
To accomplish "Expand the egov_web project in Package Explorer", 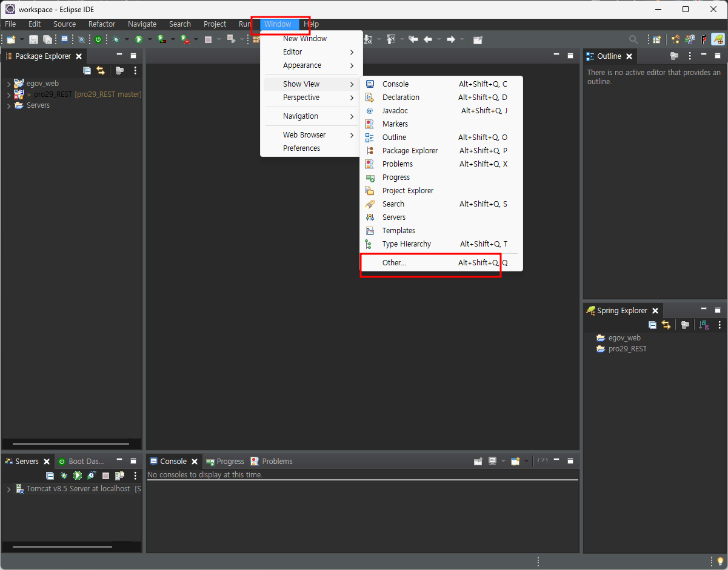I will [8, 84].
